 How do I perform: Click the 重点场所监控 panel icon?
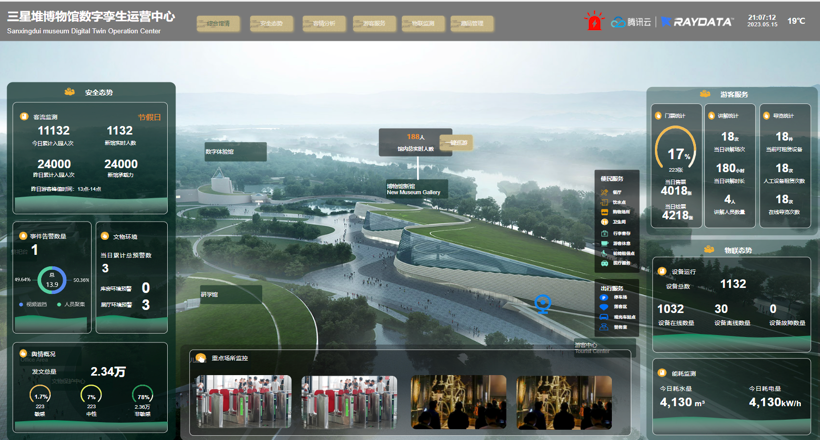pos(201,358)
